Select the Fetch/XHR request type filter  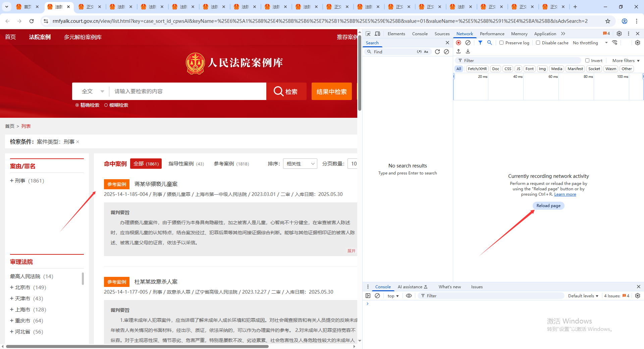tap(477, 69)
